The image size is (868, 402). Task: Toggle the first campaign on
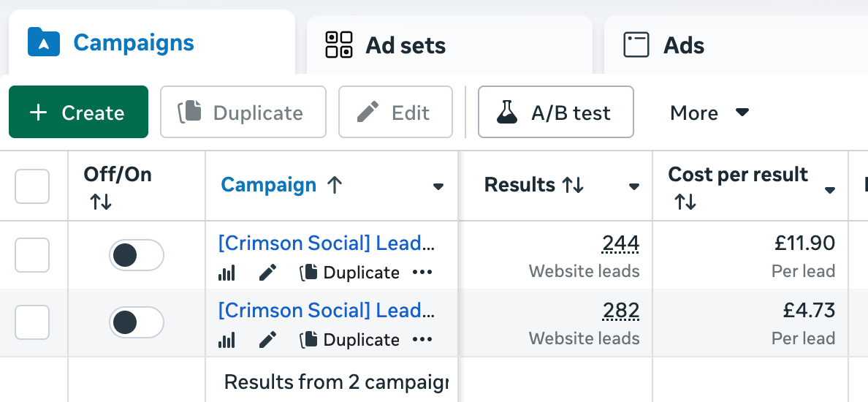coord(137,255)
